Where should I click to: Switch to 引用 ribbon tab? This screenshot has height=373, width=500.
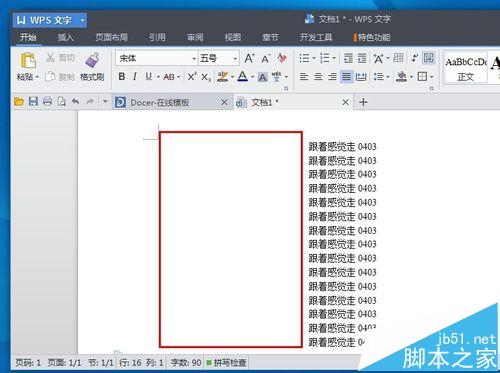(157, 37)
